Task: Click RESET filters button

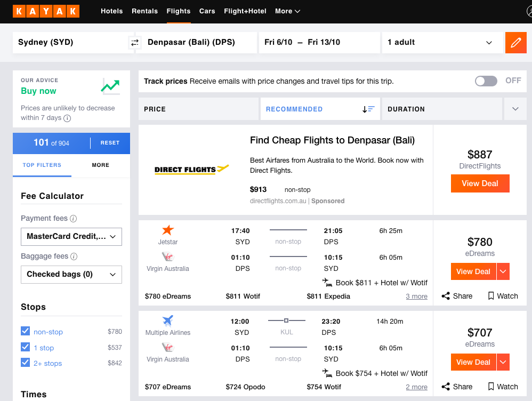Action: 110,143
